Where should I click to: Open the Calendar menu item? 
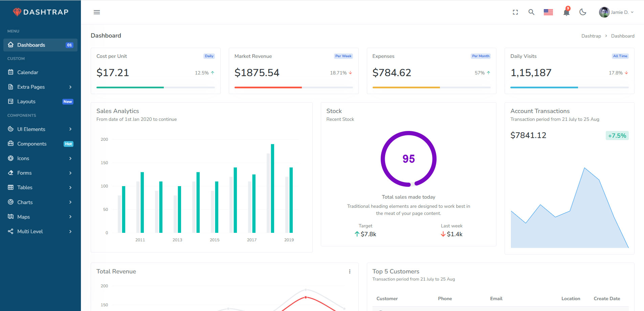click(x=40, y=72)
